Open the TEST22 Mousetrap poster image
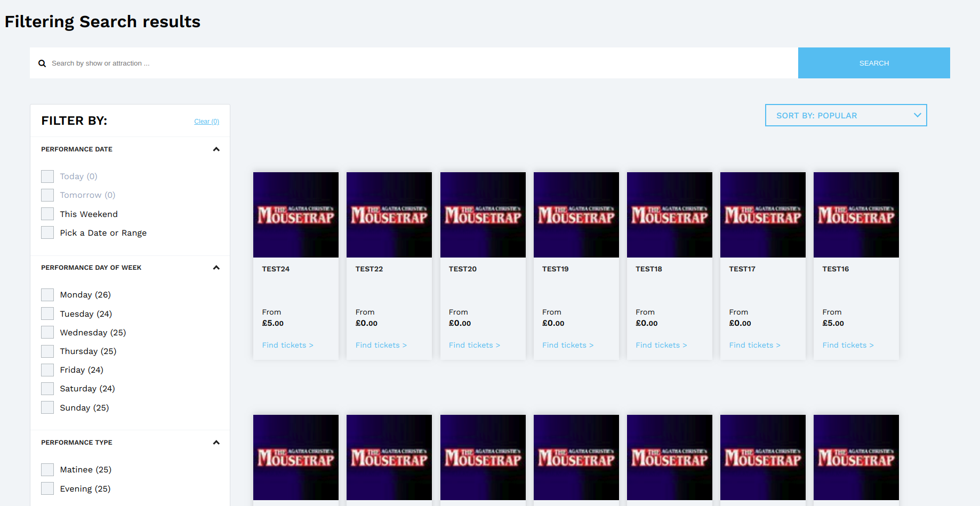Viewport: 980px width, 506px height. pos(389,215)
